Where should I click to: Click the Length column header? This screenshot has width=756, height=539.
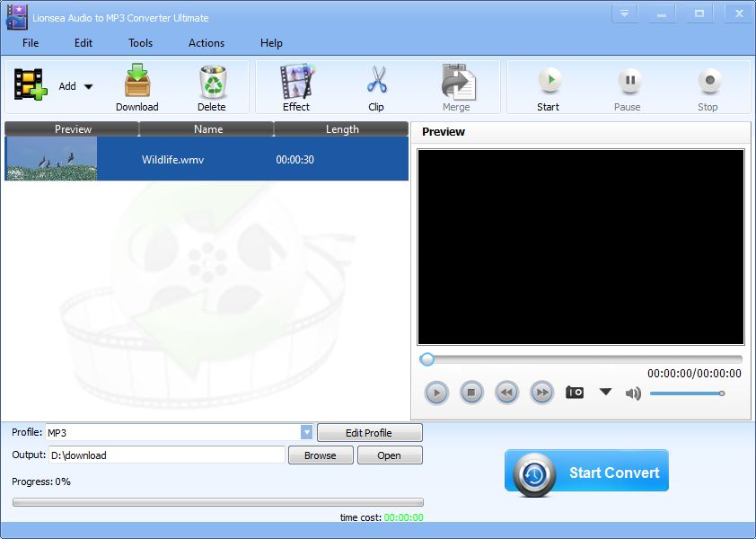coord(342,129)
